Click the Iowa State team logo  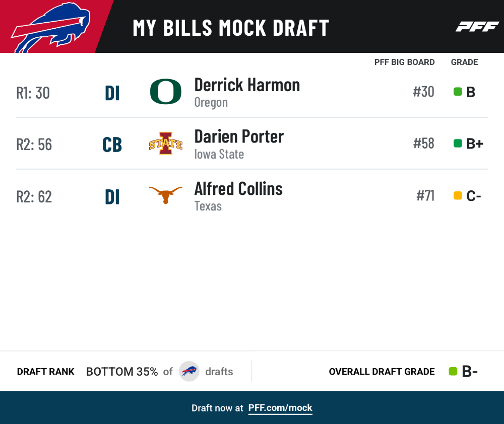(x=165, y=143)
